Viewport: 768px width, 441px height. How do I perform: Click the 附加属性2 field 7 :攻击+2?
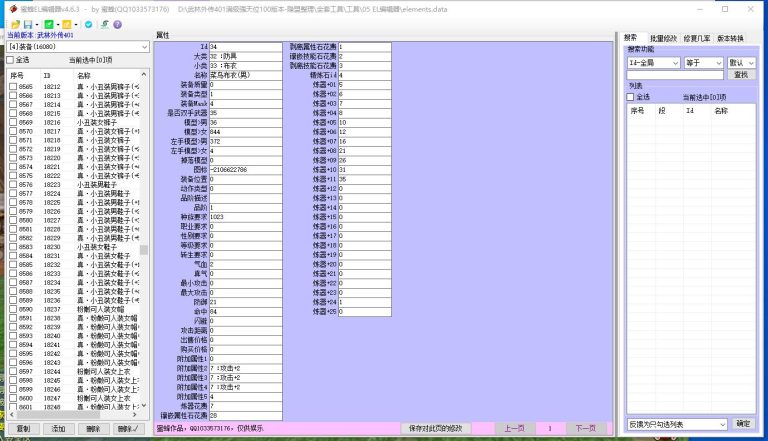pos(245,368)
